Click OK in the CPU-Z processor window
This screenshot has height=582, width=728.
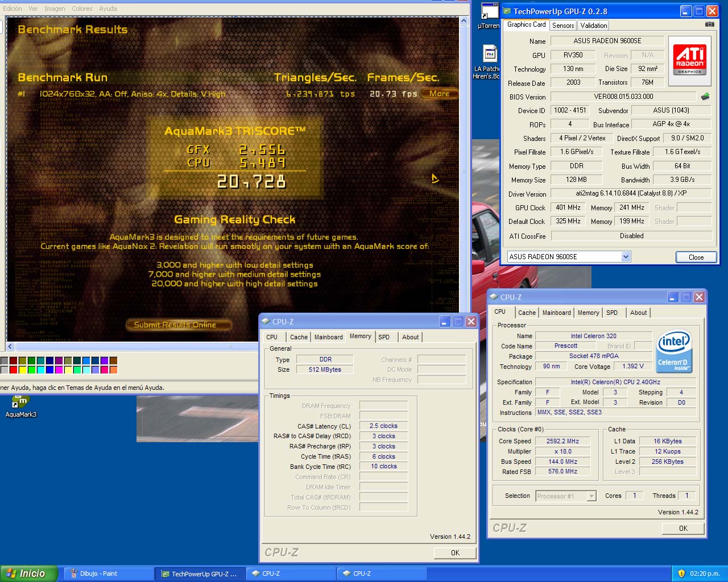[683, 529]
